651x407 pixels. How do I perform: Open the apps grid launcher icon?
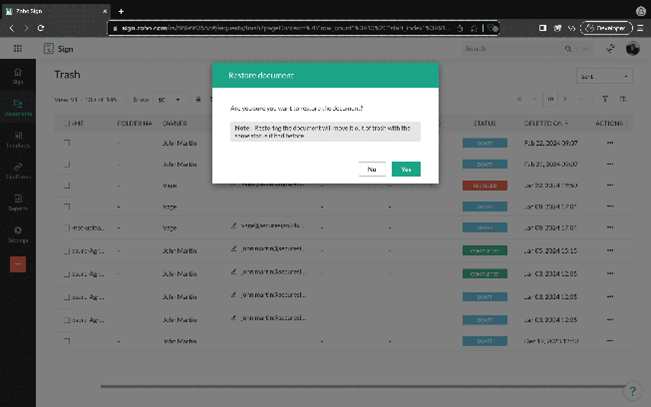tap(18, 48)
